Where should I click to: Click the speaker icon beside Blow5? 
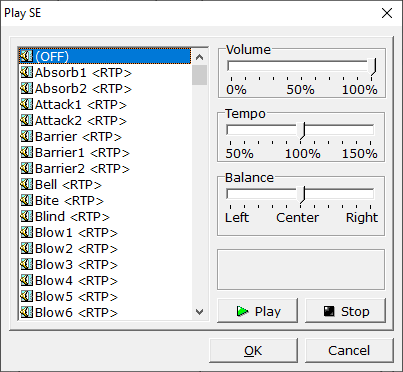[26, 296]
